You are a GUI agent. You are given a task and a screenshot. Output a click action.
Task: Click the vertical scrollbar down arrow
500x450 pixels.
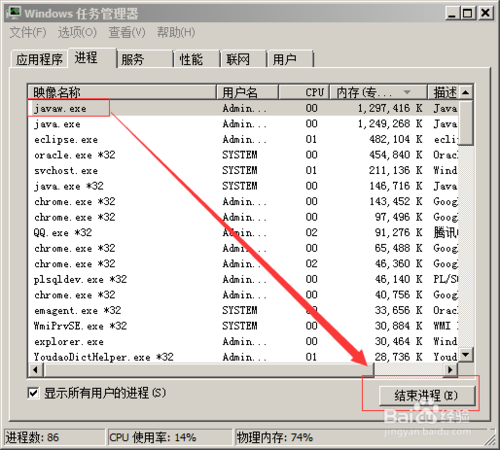coord(466,355)
